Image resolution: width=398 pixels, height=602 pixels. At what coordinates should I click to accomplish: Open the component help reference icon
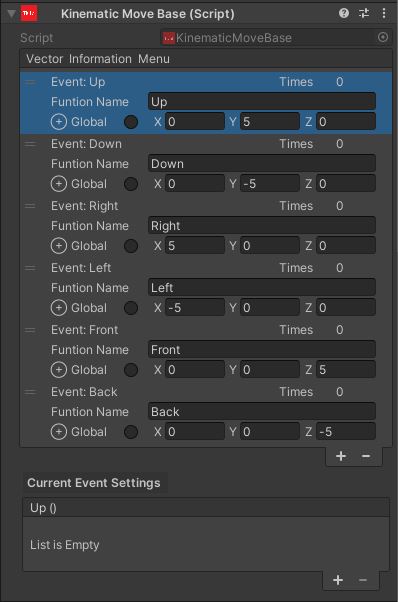pyautogui.click(x=344, y=13)
